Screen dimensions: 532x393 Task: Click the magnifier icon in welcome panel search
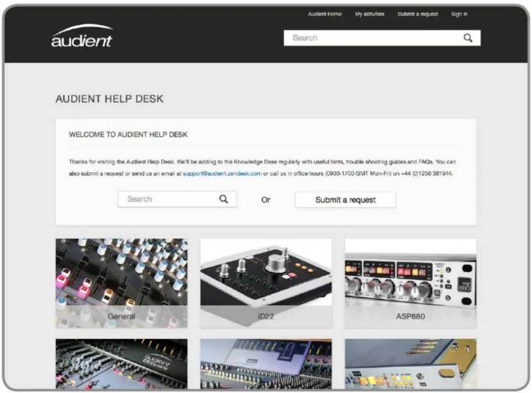223,199
